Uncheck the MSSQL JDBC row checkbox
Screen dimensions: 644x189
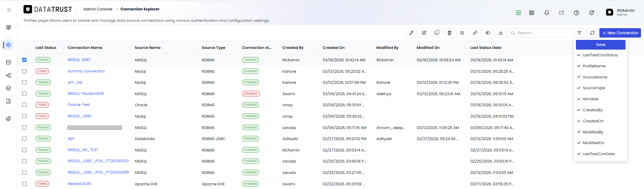(24, 60)
